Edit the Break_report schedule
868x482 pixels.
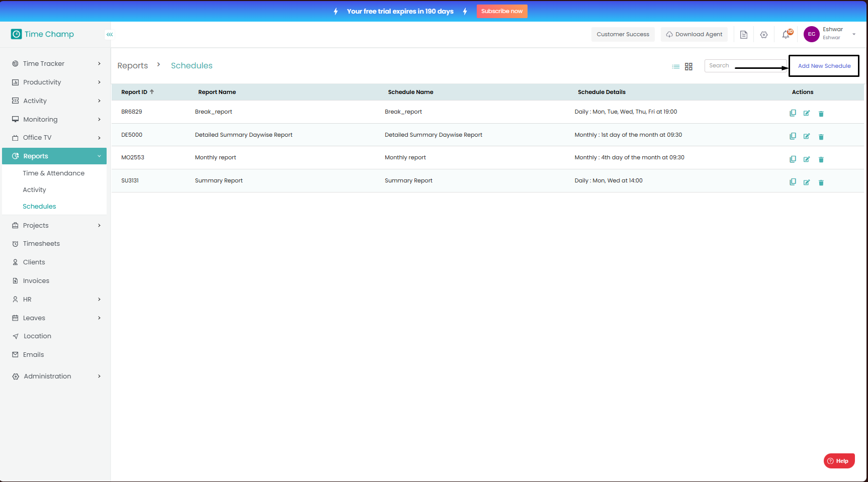click(807, 113)
